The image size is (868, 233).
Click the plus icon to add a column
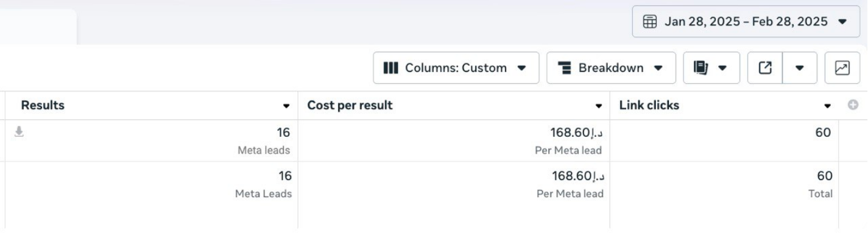pos(853,105)
